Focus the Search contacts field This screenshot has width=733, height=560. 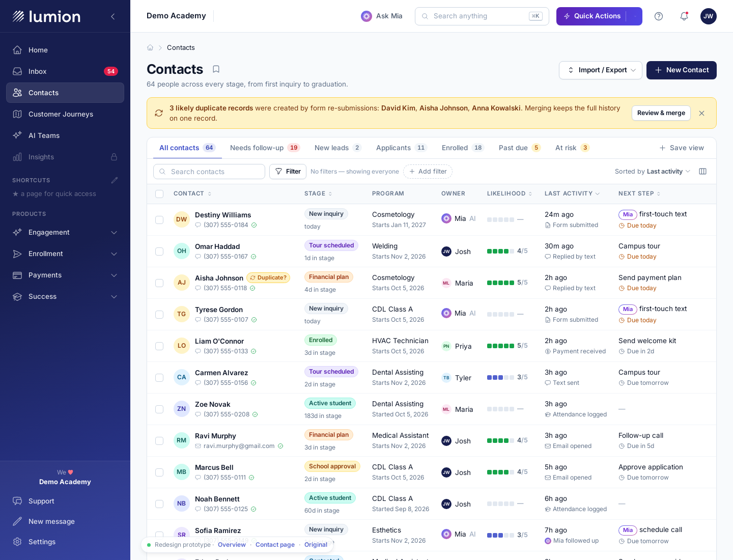(x=209, y=172)
